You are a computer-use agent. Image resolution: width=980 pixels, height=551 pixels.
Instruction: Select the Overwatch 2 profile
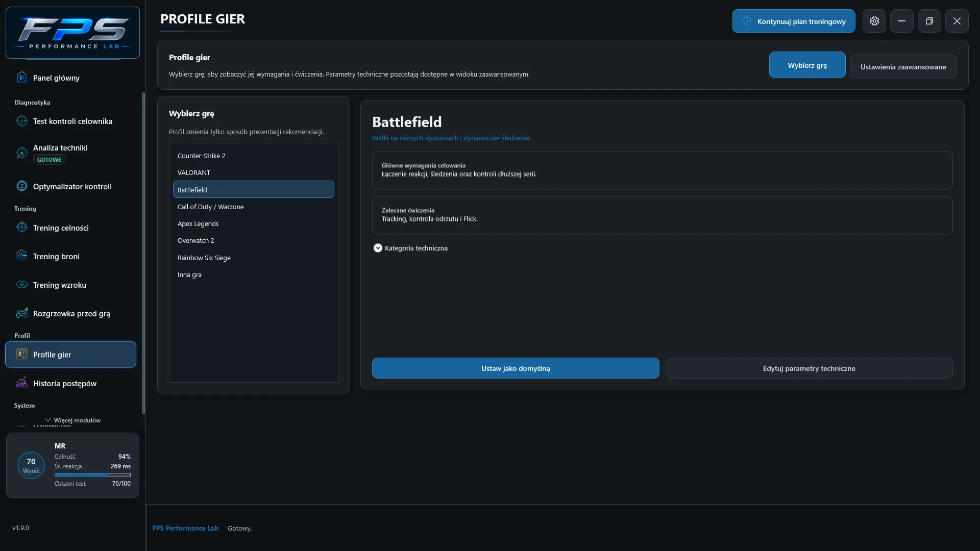[x=253, y=240]
